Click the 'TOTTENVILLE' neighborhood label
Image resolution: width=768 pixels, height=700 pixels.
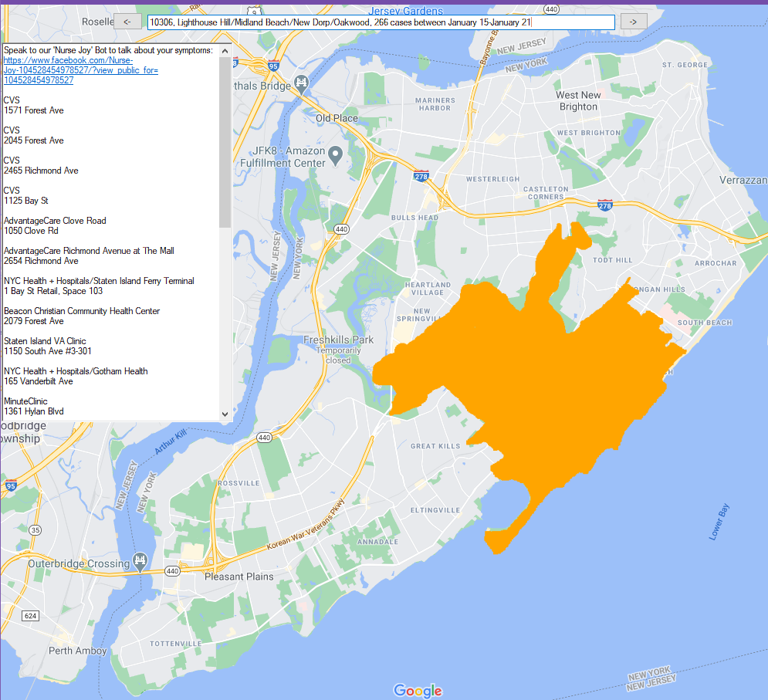176,644
